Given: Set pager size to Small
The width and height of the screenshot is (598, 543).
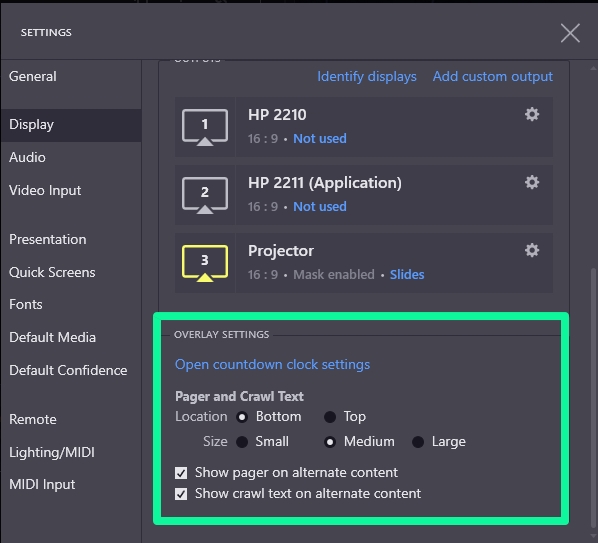Looking at the screenshot, I should [242, 442].
